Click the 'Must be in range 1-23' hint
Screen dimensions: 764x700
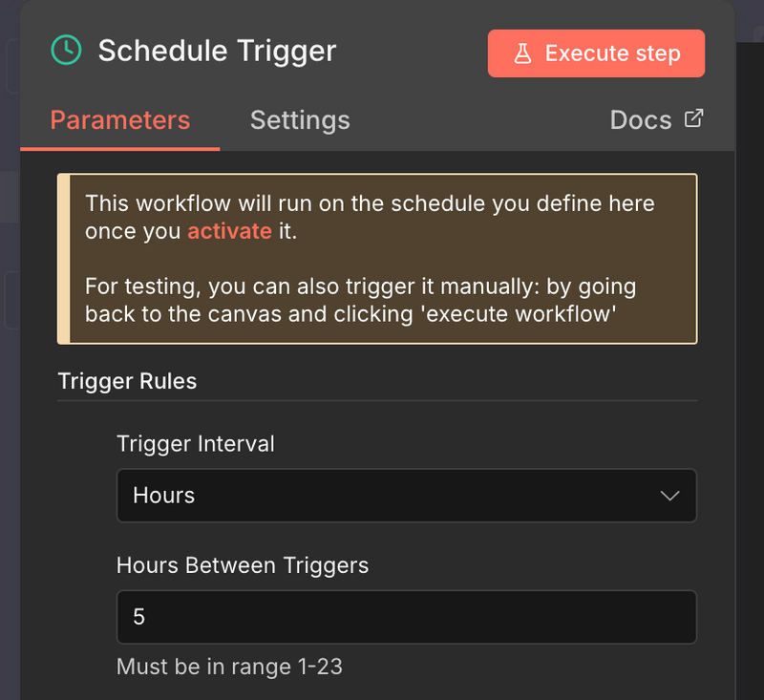coord(229,667)
